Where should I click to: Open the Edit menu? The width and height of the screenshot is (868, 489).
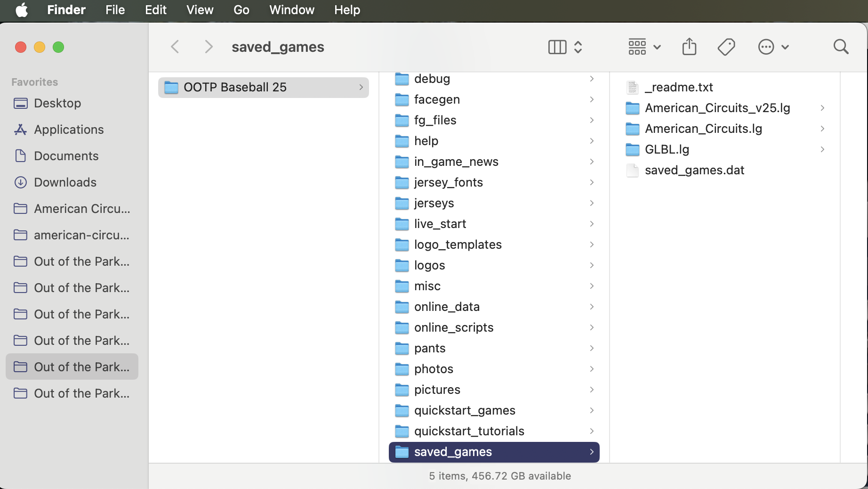pos(156,10)
